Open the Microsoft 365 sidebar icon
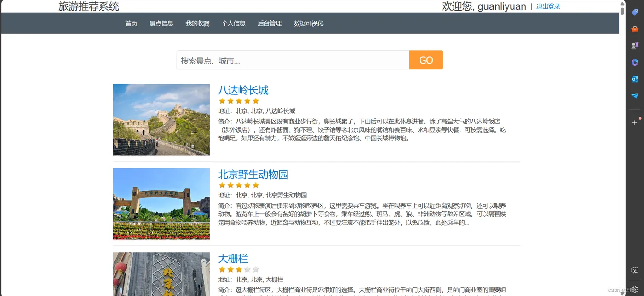 pos(635,62)
